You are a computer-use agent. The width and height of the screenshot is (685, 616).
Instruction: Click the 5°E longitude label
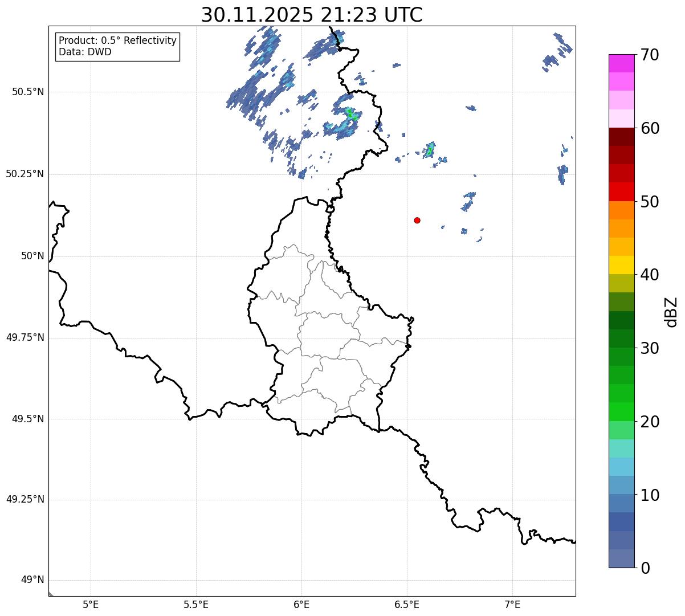point(91,604)
